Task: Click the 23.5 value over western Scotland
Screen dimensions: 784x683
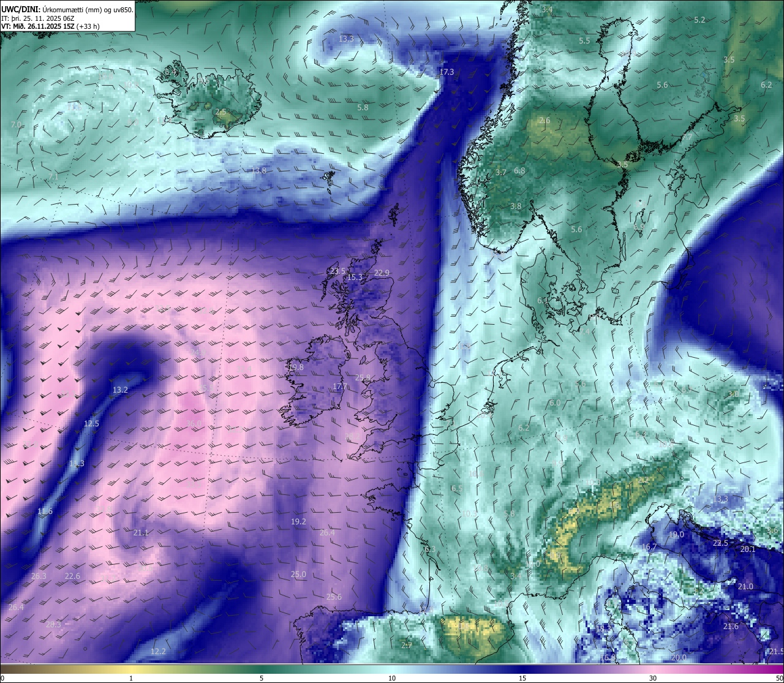Action: (337, 271)
